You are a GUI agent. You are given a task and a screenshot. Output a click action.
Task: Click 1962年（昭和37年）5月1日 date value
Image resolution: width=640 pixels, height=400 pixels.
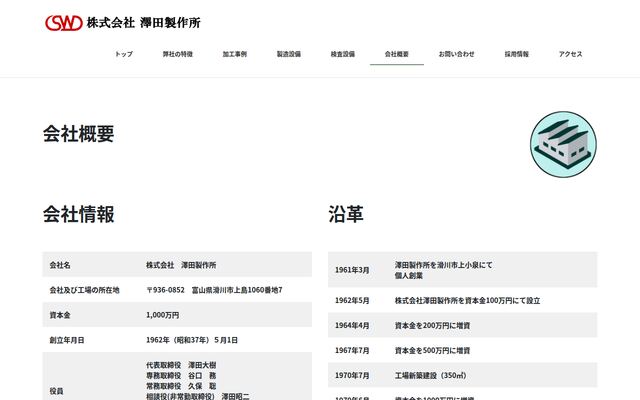point(192,340)
